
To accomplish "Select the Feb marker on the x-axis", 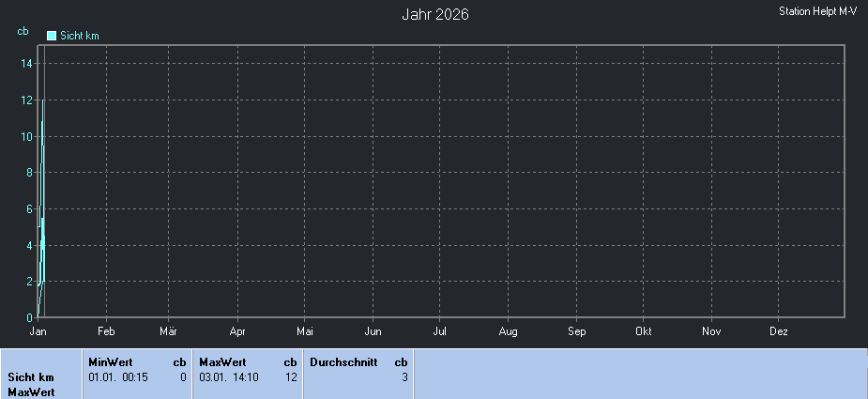I will click(106, 331).
